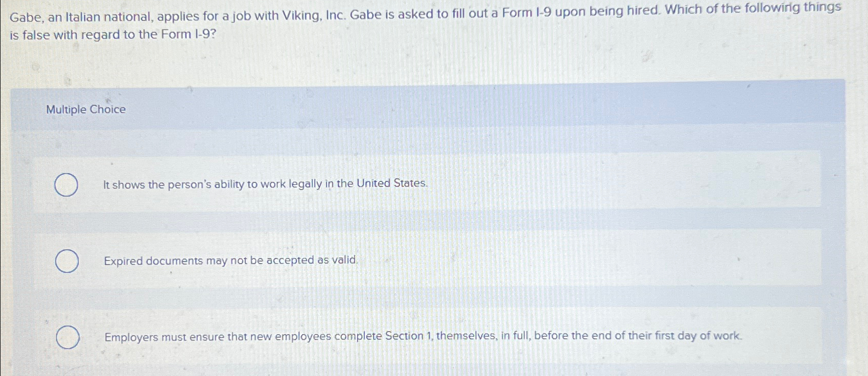The width and height of the screenshot is (868, 376).
Task: Click the first answer row in the list
Action: pyautogui.click(x=358, y=184)
